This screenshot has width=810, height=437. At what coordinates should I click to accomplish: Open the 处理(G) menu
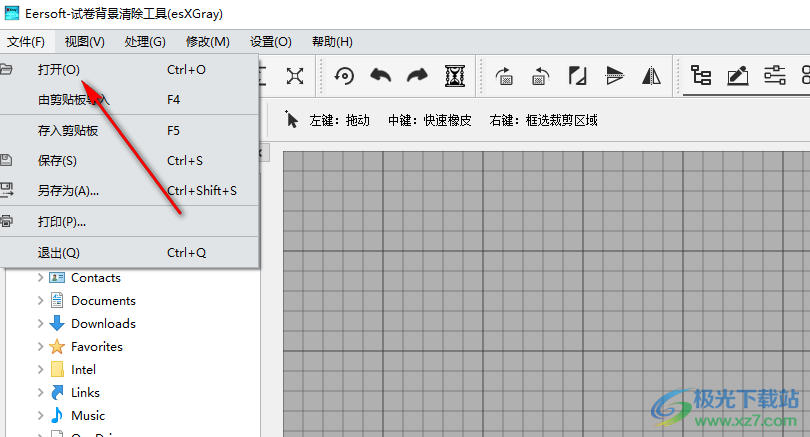point(145,42)
